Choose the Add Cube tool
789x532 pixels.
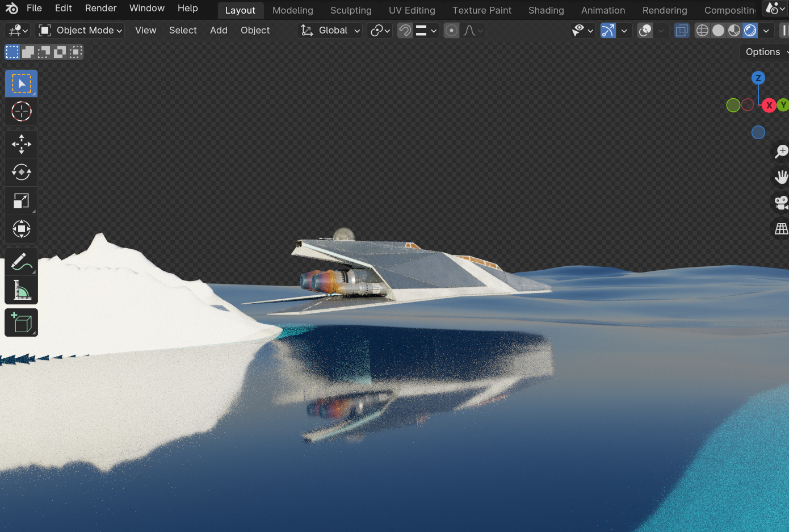click(x=22, y=322)
